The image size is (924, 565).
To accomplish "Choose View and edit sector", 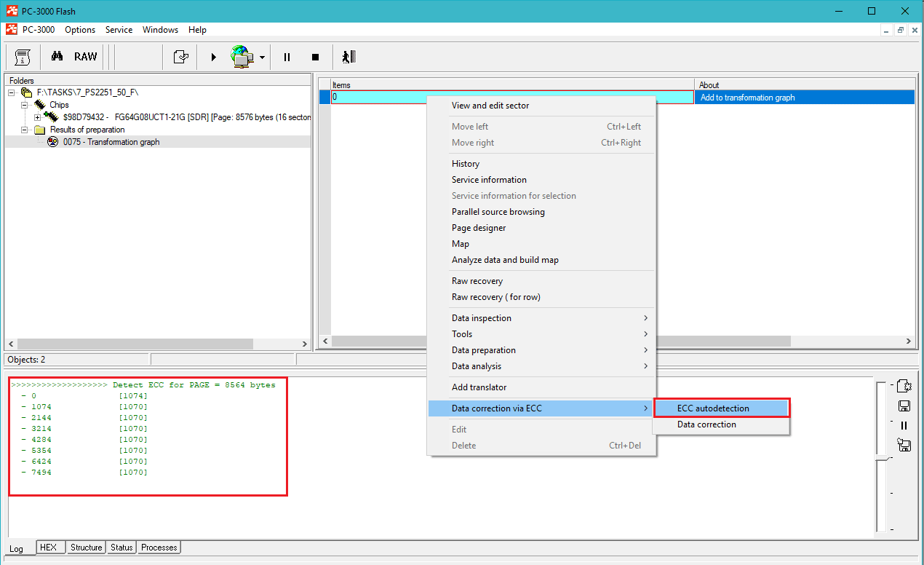I will [x=541, y=106].
